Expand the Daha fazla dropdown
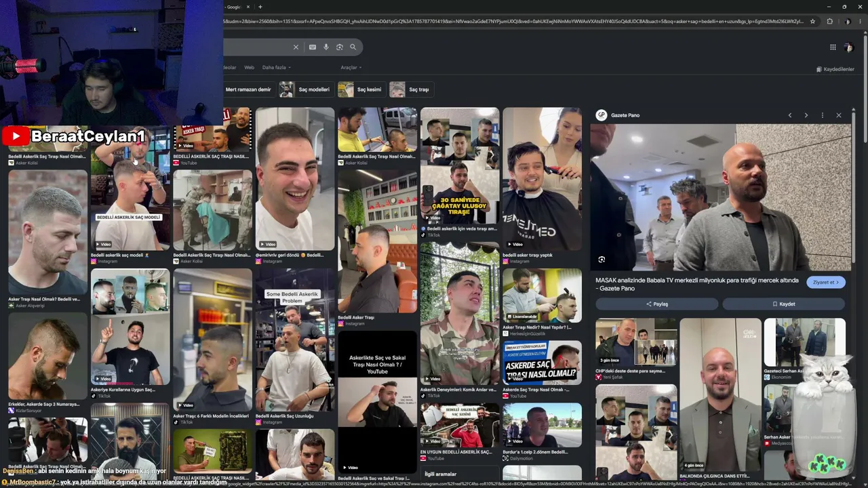 277,68
